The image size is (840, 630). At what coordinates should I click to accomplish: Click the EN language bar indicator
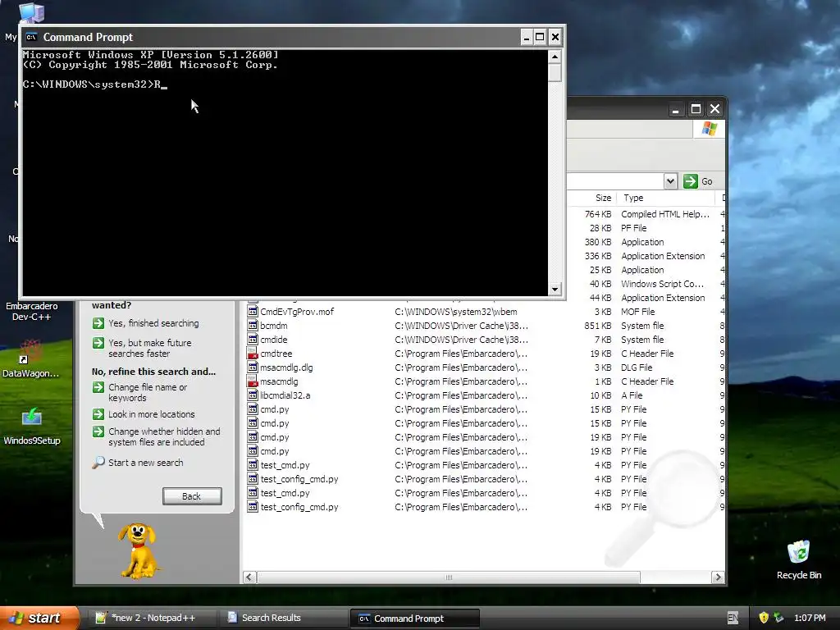[x=733, y=618]
